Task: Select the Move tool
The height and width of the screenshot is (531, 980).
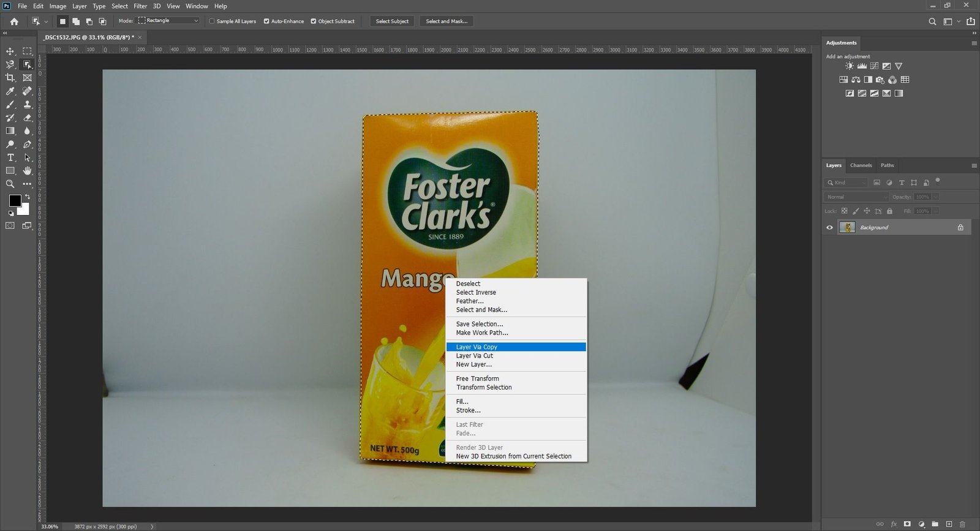Action: [10, 51]
